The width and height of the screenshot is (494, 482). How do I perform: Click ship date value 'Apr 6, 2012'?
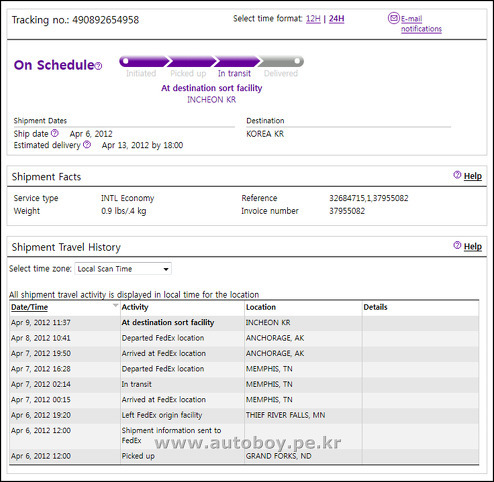[x=91, y=134]
